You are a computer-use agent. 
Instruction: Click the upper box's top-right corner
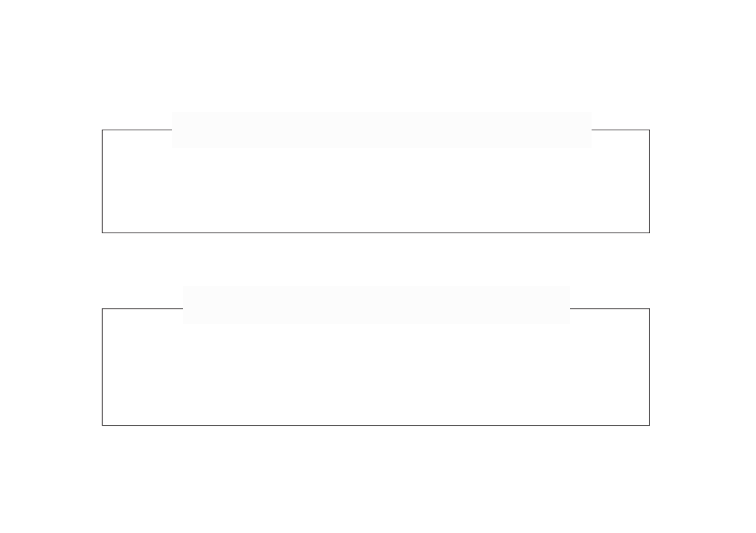(649, 130)
